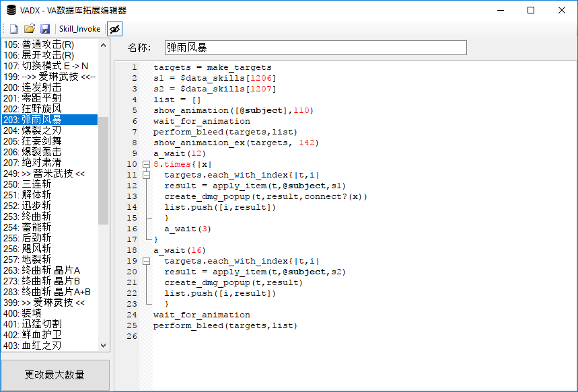Select list entry 202: 狂野旋风
This screenshot has width=578, height=392.
(x=50, y=109)
